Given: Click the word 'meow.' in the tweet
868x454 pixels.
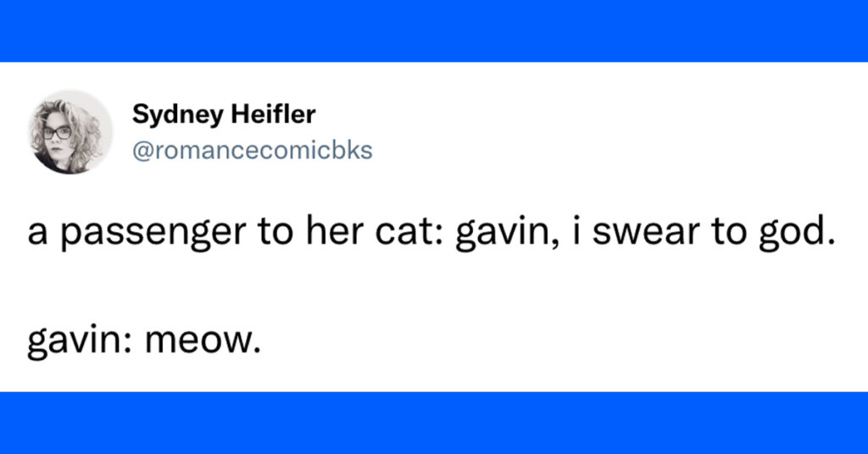Looking at the screenshot, I should (203, 340).
